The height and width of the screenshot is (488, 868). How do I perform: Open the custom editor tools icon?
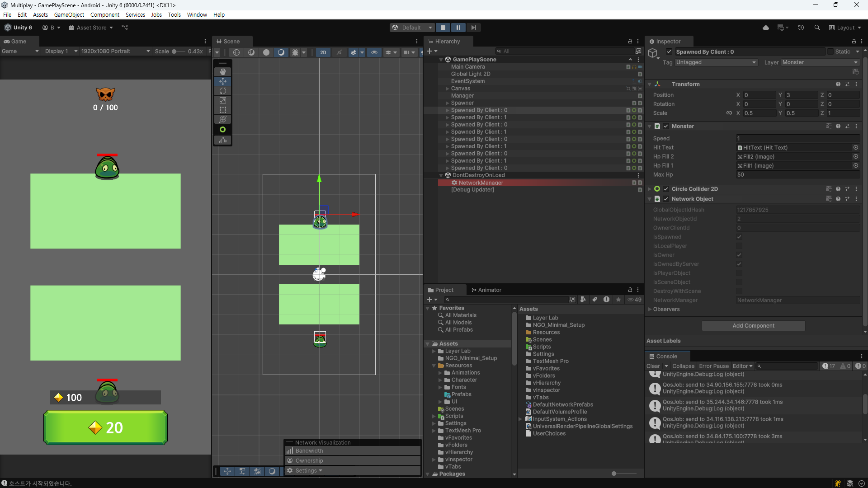pyautogui.click(x=223, y=140)
